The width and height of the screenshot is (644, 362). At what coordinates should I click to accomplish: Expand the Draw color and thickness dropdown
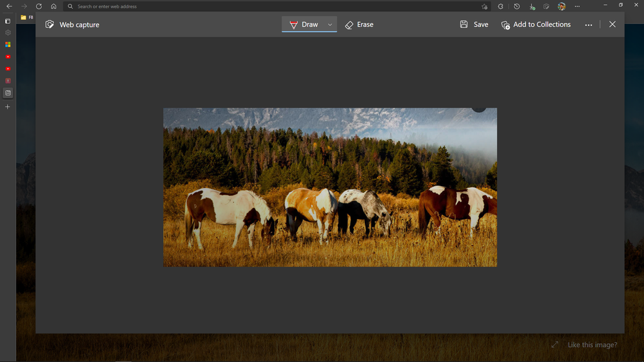click(330, 24)
